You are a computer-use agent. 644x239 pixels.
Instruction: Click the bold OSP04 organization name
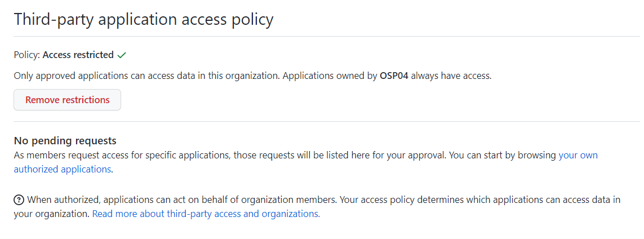(394, 76)
